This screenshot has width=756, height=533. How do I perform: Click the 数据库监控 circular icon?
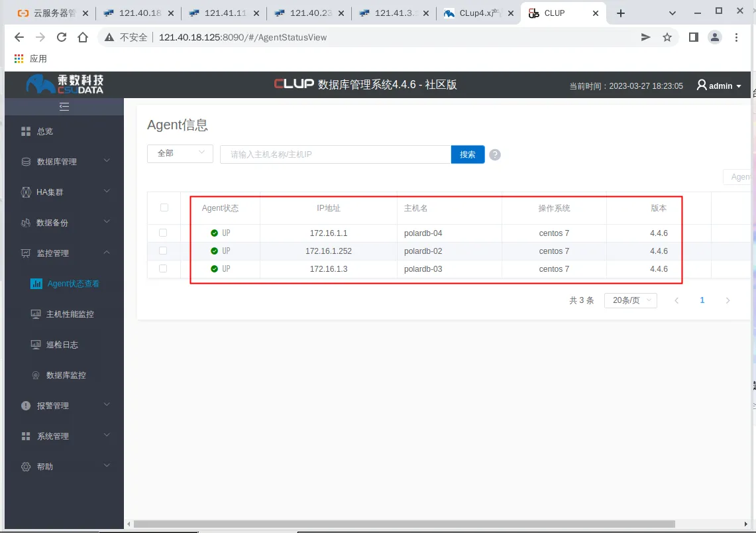[36, 375]
